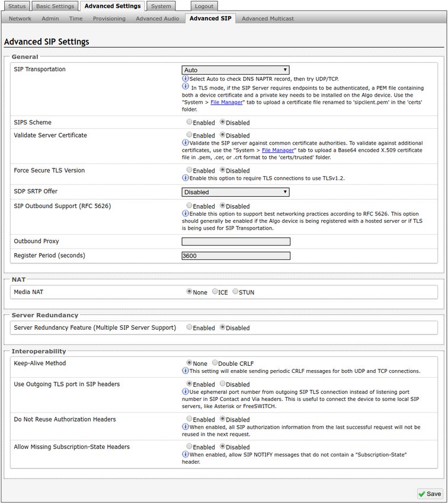Disable Use Outgoing TLS port in SIP headers

click(x=222, y=384)
